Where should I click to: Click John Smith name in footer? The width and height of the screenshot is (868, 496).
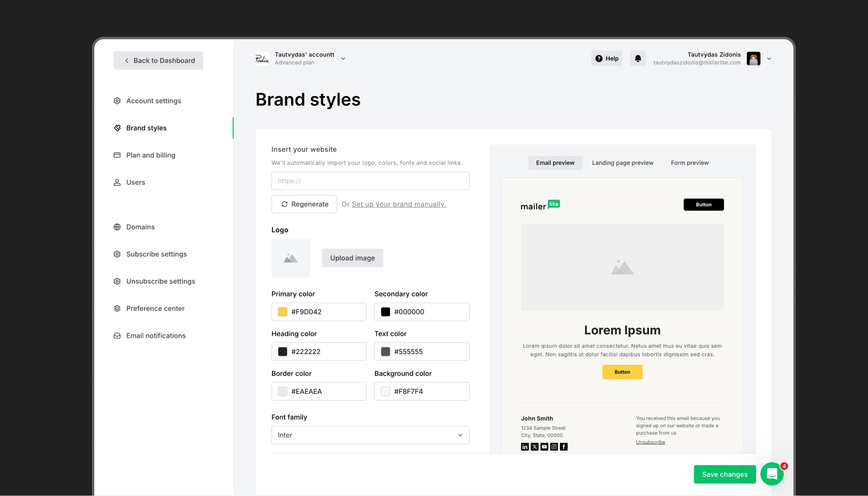coord(537,418)
